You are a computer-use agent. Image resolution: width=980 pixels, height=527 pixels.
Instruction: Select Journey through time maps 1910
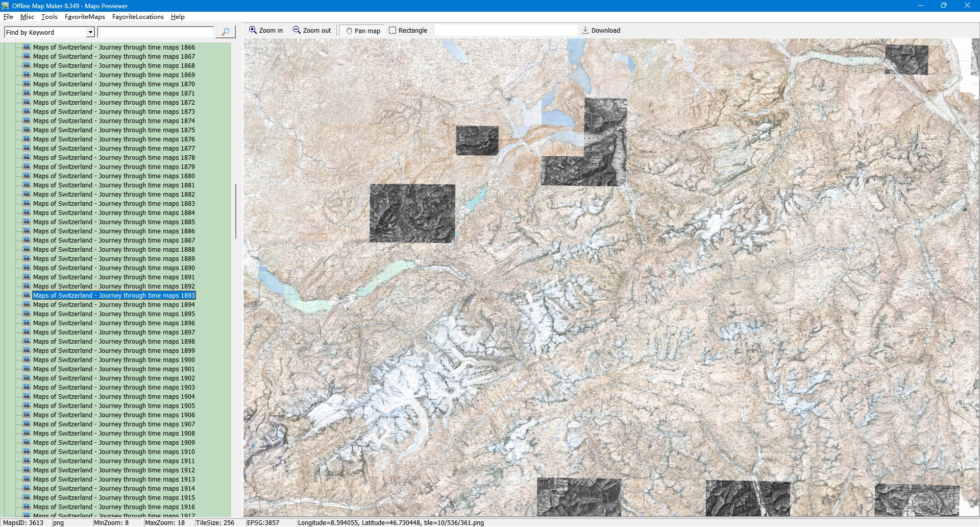pos(114,452)
